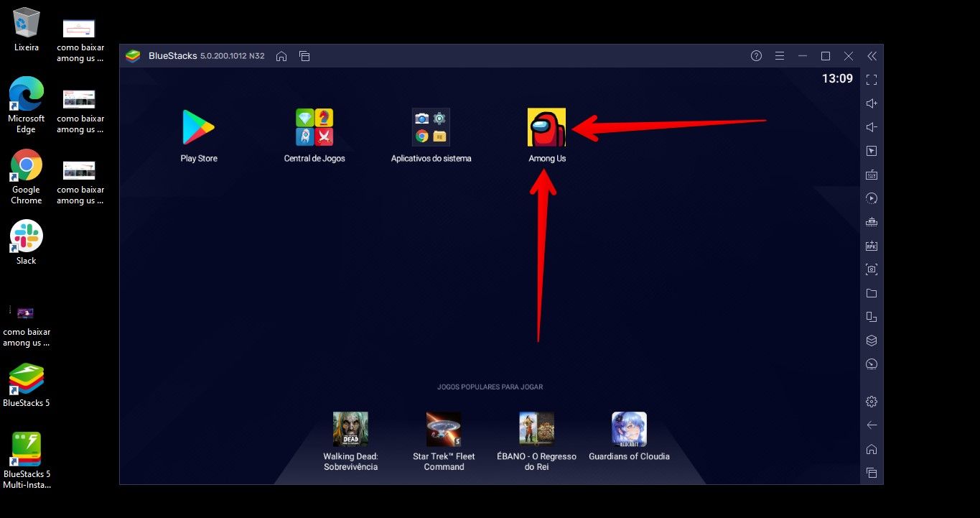Open BlueStacks settings gear

pyautogui.click(x=872, y=402)
